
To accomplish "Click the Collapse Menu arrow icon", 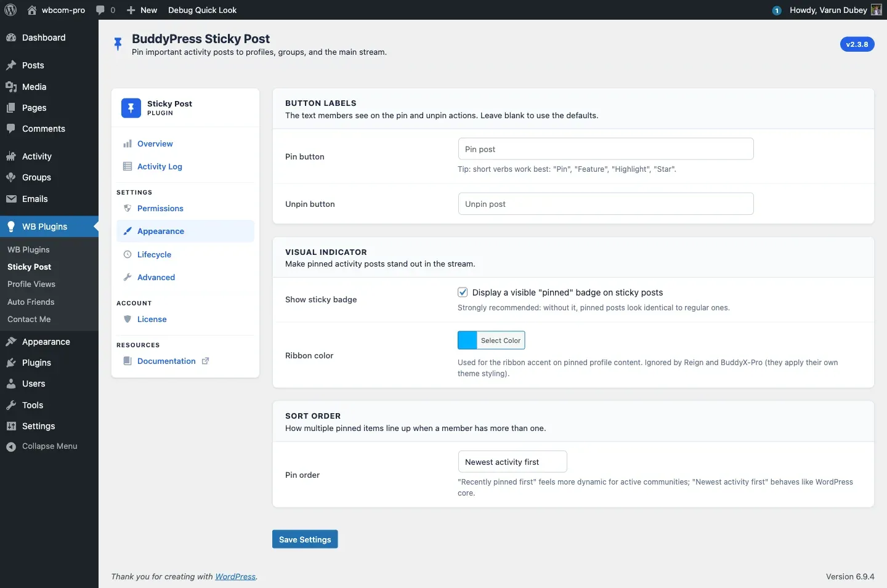I will click(11, 447).
